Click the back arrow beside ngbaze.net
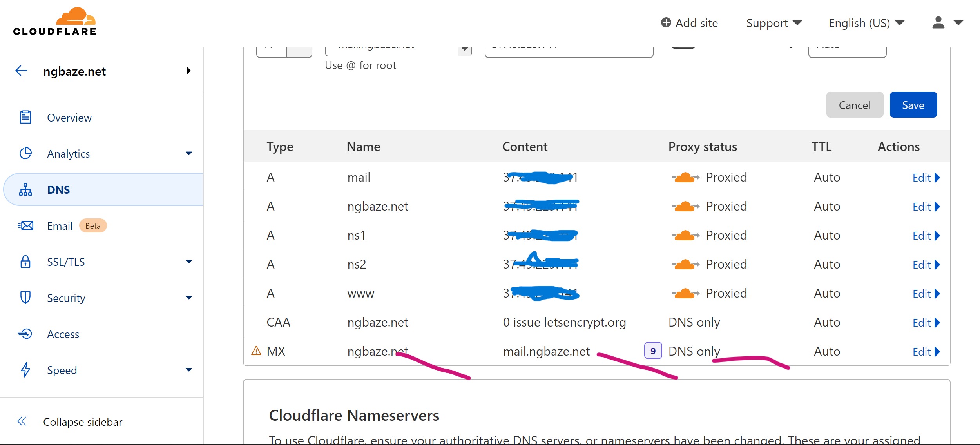980x445 pixels. 21,71
